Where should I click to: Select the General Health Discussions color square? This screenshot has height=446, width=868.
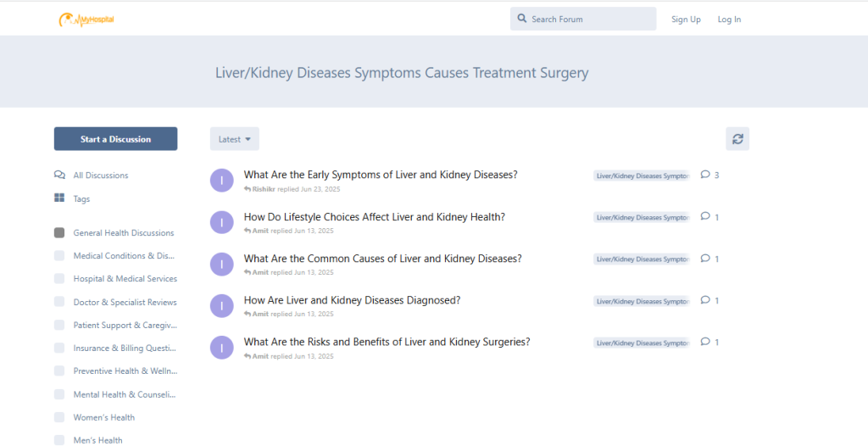tap(59, 232)
